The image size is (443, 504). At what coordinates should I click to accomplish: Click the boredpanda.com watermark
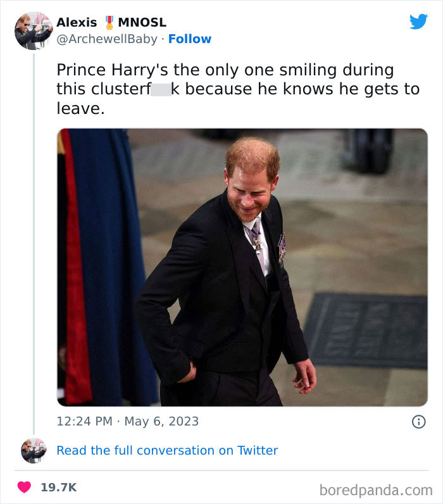375,489
